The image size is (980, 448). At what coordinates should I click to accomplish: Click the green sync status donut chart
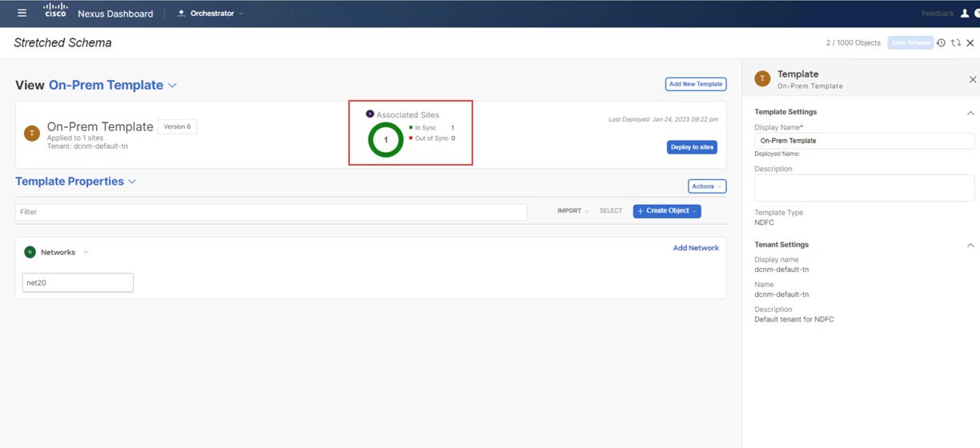click(x=386, y=139)
